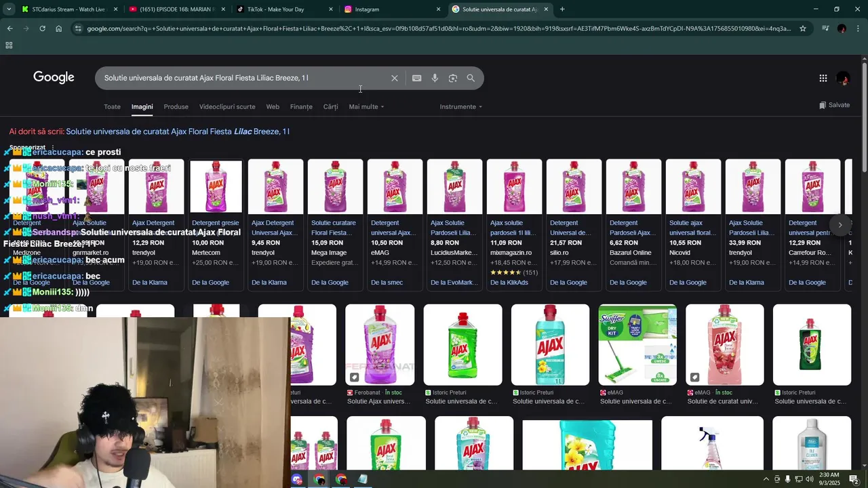The image size is (868, 488).
Task: Show next sponsored products with arrow
Action: (840, 225)
